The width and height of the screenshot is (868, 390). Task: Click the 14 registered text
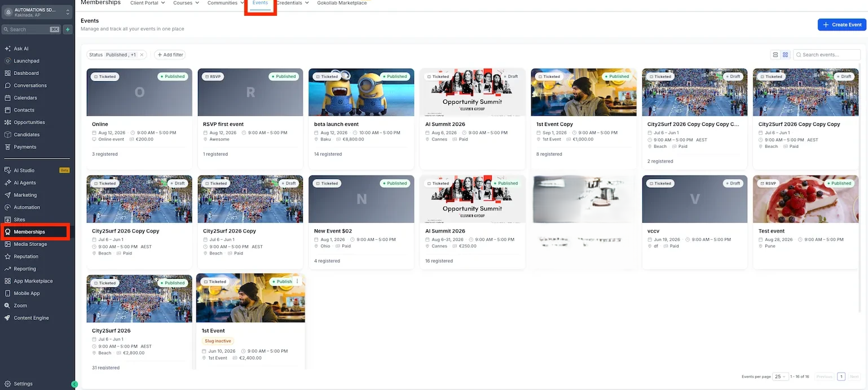tap(328, 154)
